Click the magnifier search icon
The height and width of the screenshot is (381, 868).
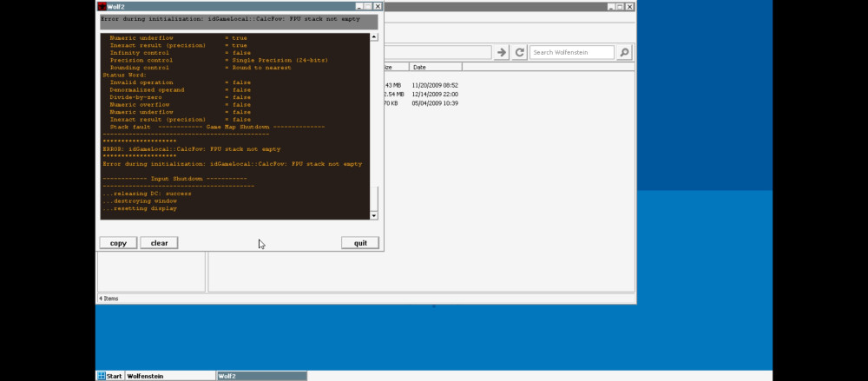click(624, 52)
